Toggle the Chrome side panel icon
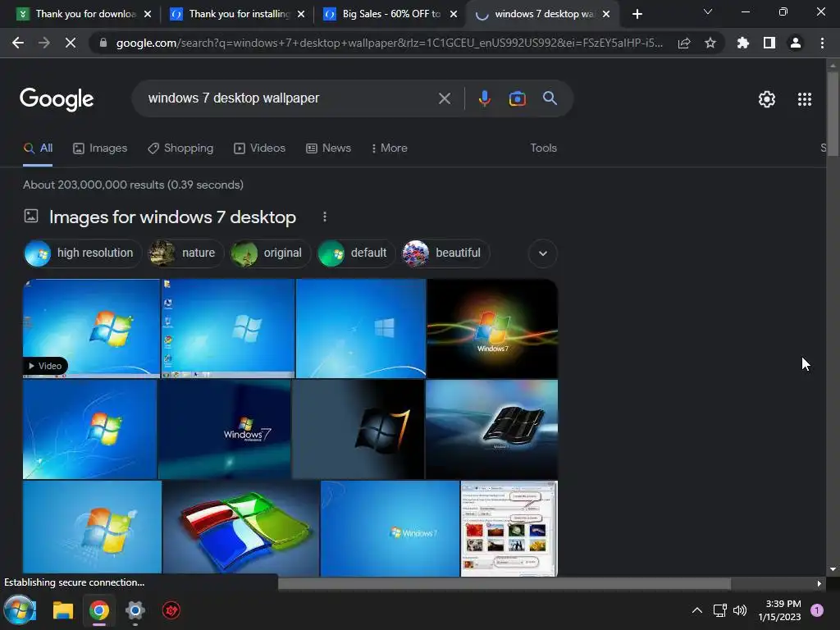 coord(769,43)
